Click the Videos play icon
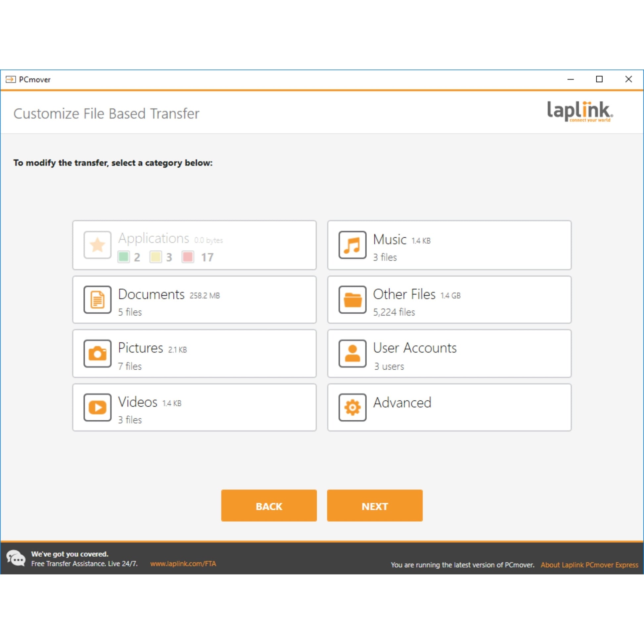This screenshot has width=644, height=644. (x=97, y=407)
